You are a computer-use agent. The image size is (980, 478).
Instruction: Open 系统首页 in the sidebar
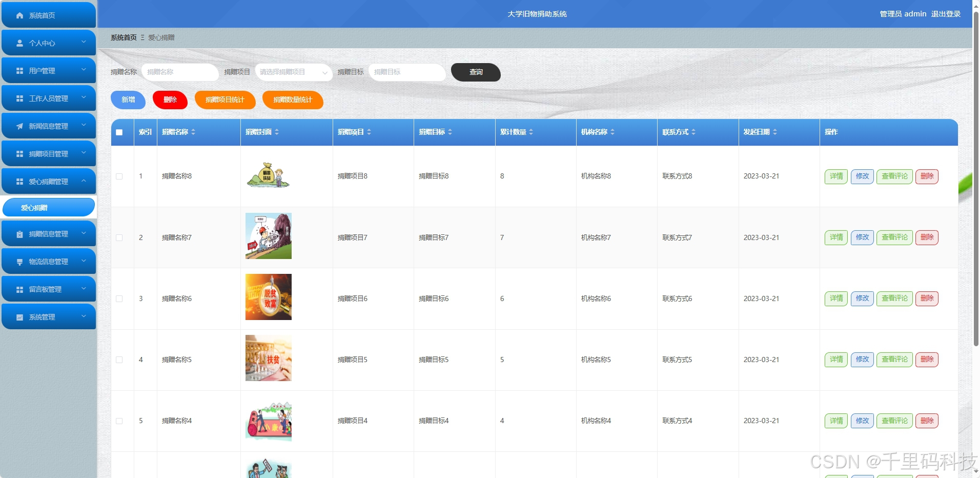(49, 15)
